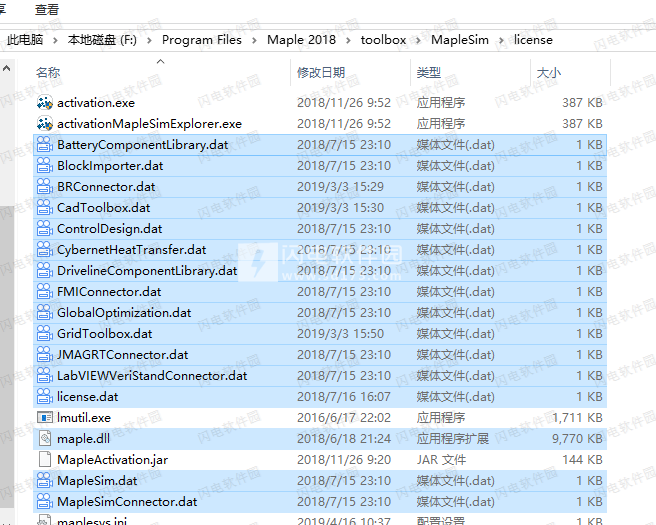This screenshot has width=656, height=525.
Task: Click the CybernetHeatTransfer.dat file icon
Action: point(45,250)
